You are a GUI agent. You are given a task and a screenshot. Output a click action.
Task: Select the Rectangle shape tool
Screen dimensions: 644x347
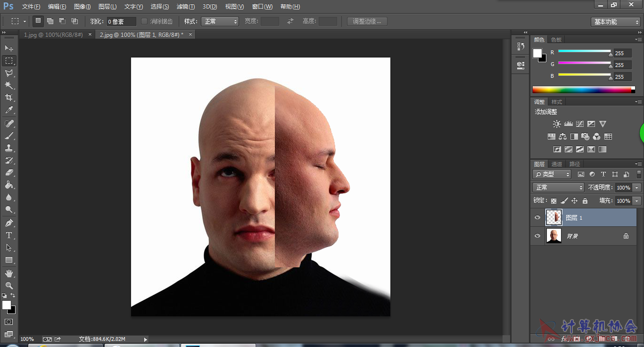pyautogui.click(x=9, y=259)
